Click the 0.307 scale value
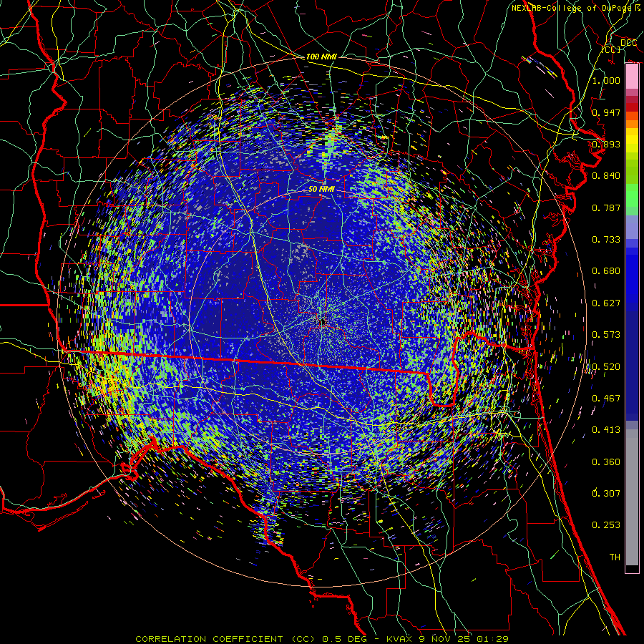Viewport: 644px width, 644px height. coord(606,493)
